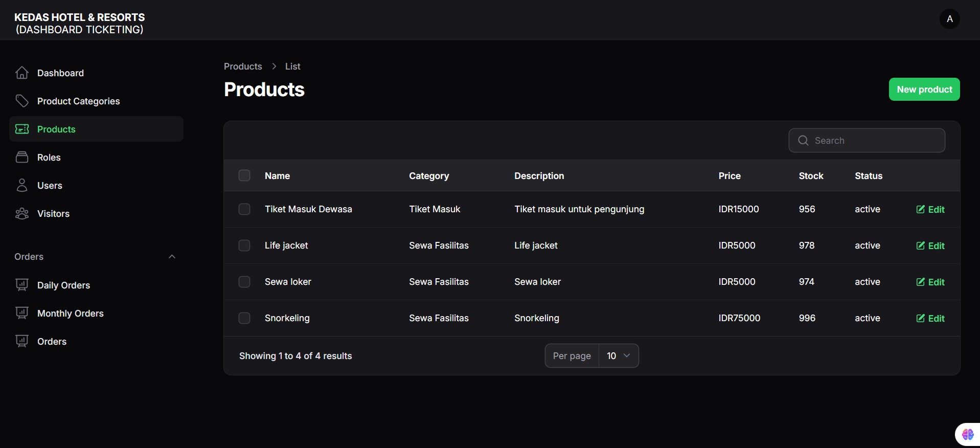
Task: Open the Users menu item
Action: click(x=96, y=185)
